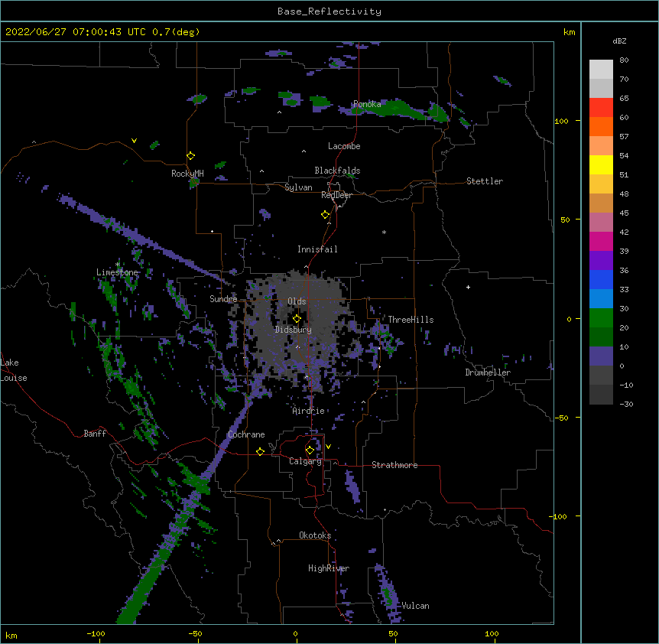
Task: Click the Airdrie city label
Action: [x=309, y=411]
